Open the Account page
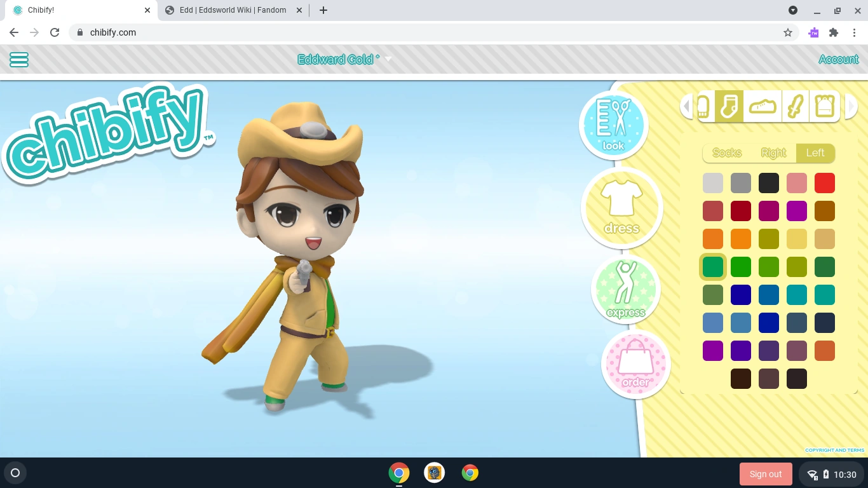The height and width of the screenshot is (488, 868). point(838,59)
